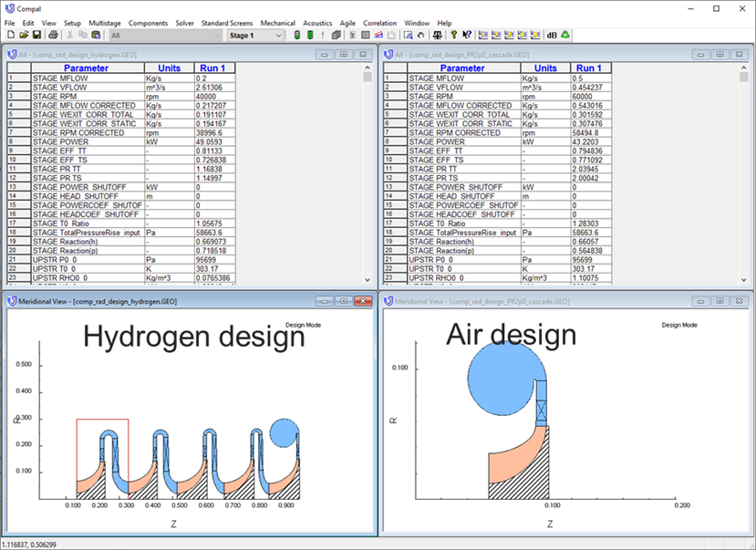Screen dimensions: 756x550
Task: Open the context-sensitive help arrow tool
Action: (x=468, y=36)
